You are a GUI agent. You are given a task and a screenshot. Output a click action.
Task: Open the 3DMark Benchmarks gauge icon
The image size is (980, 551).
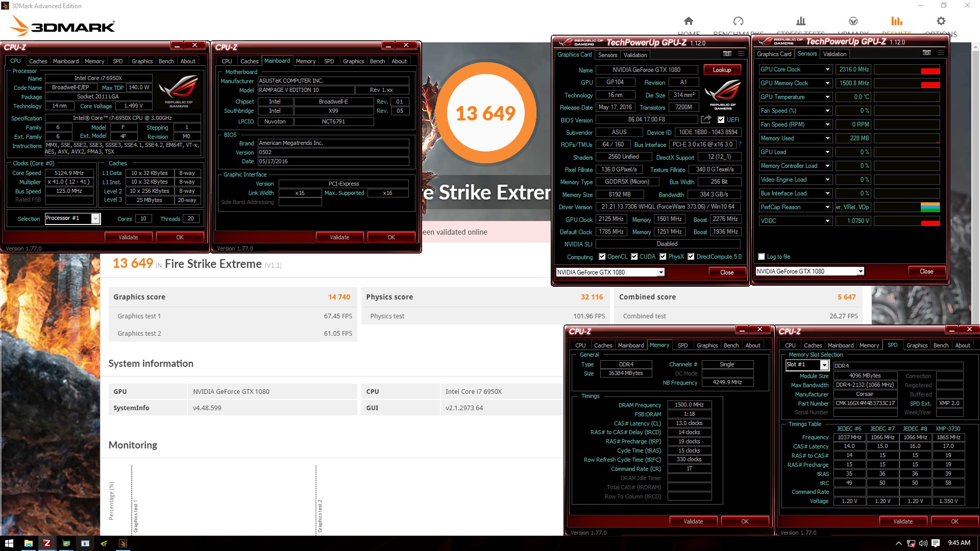point(738,21)
